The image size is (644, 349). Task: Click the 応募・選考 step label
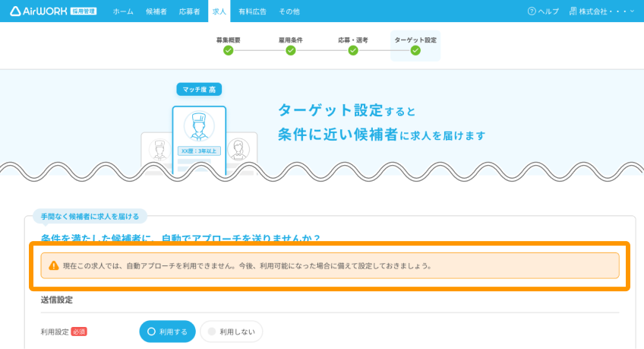coord(353,40)
